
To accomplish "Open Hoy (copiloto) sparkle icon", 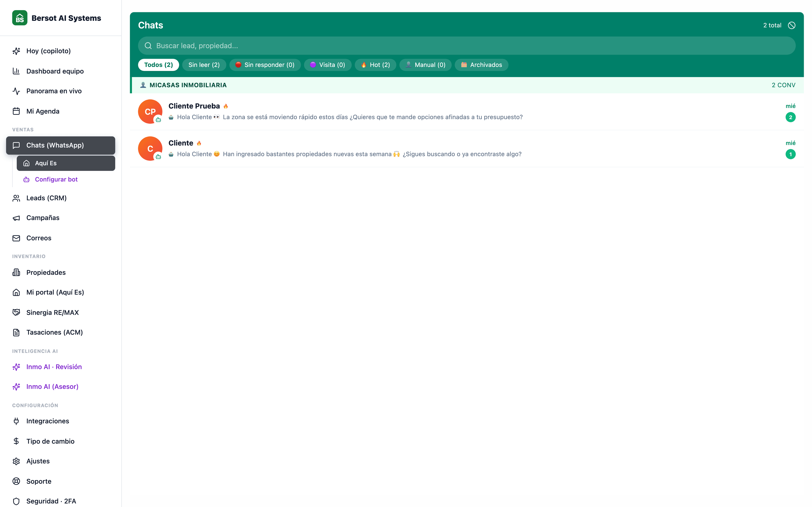I will 16,51.
